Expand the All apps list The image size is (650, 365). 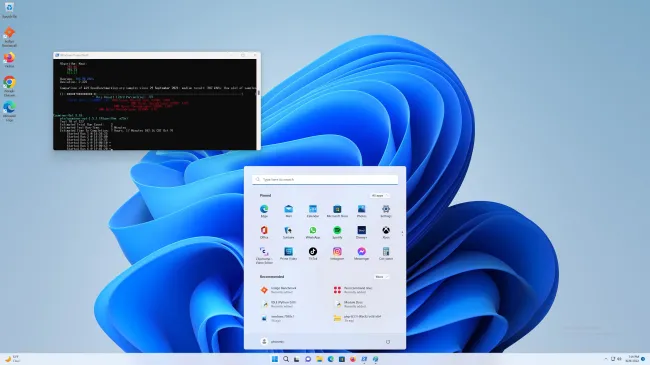pos(380,195)
